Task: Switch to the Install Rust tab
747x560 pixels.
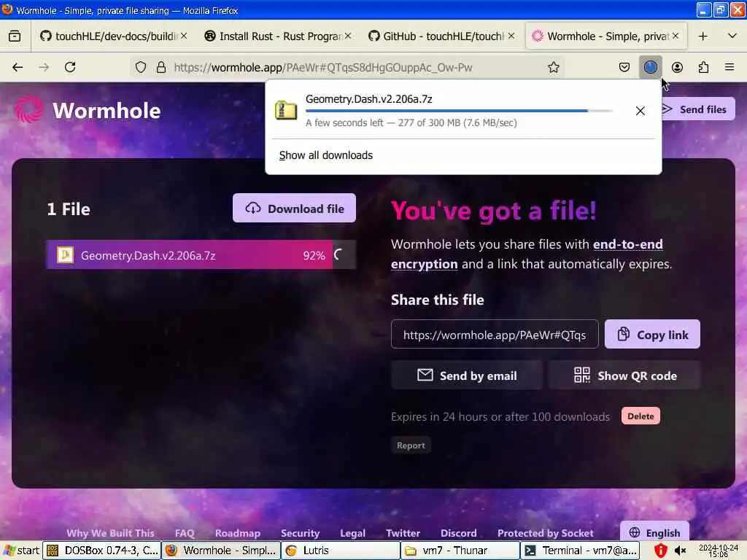Action: click(278, 36)
